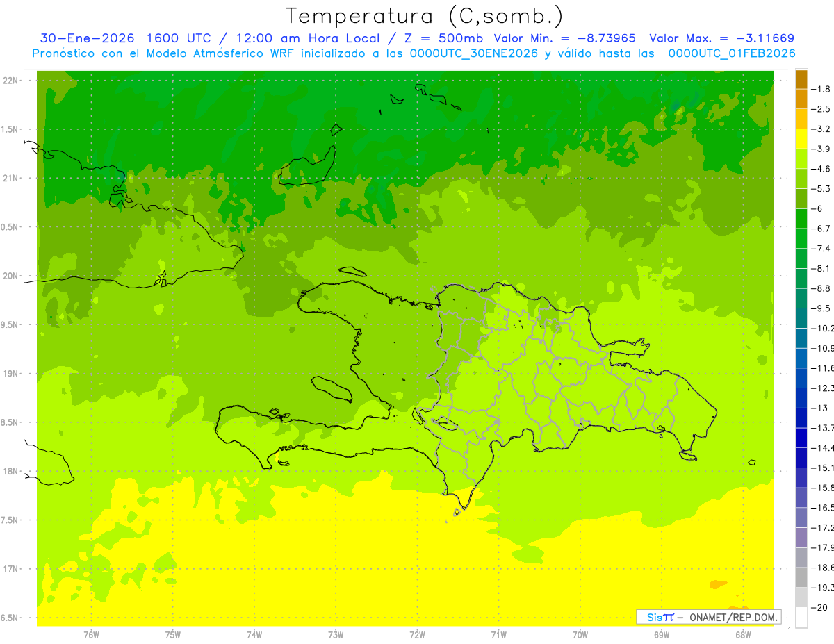Click the "-7.4" colorbar value
The height and width of the screenshot is (644, 834).
click(x=821, y=249)
